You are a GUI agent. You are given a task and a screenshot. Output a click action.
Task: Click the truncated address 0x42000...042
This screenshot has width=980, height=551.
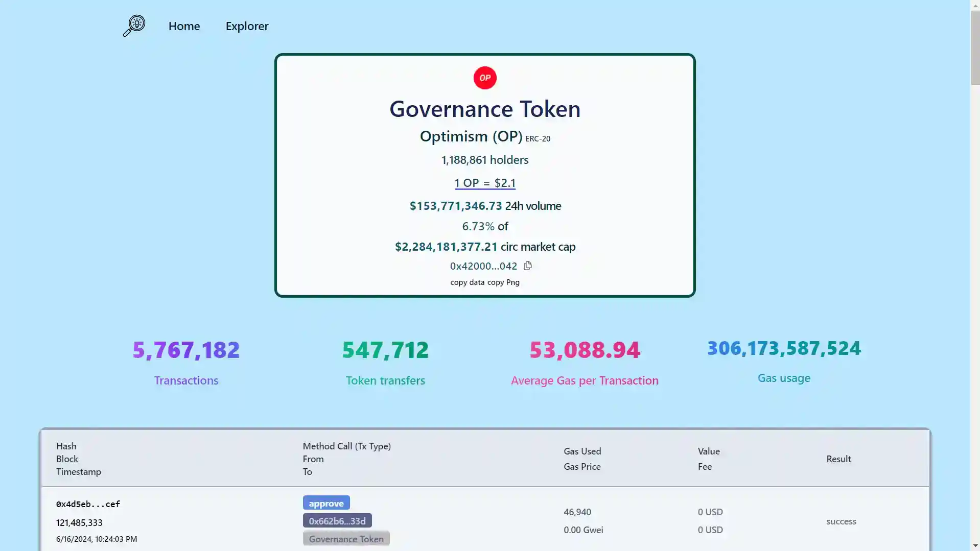point(483,266)
